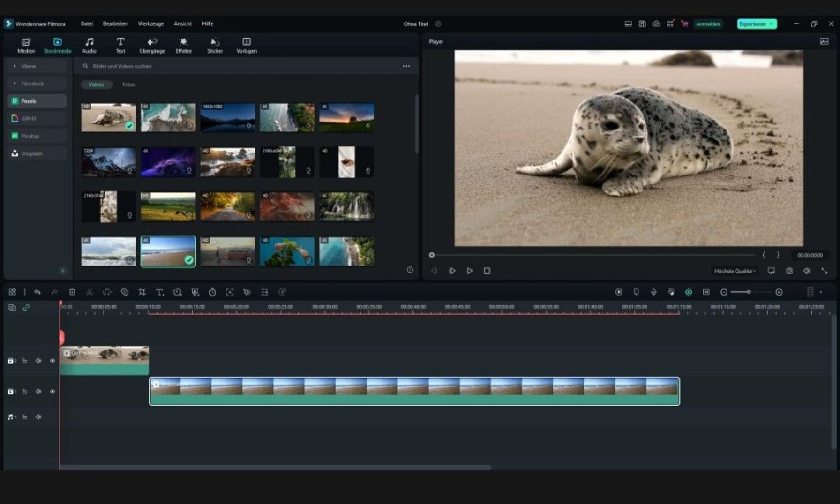The height and width of the screenshot is (504, 840).
Task: Click the mark-in left brace icon
Action: (764, 255)
